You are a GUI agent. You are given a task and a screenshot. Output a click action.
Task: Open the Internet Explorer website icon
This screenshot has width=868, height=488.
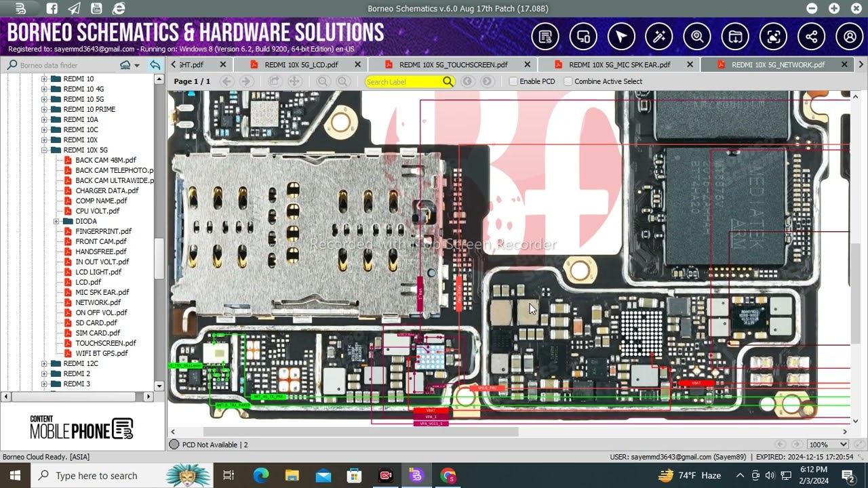coord(119,9)
